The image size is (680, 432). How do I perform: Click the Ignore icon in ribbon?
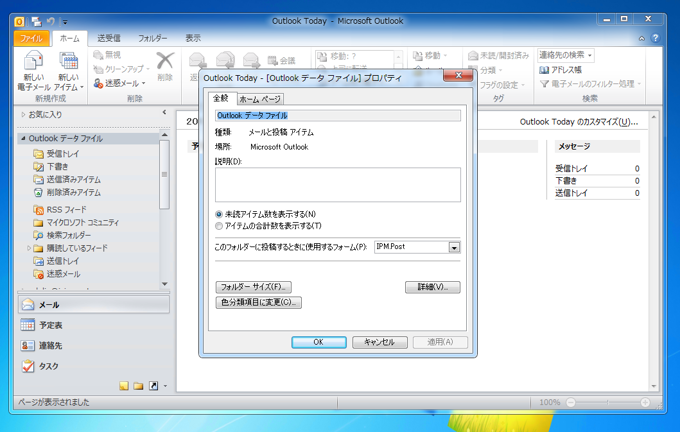tap(98, 55)
